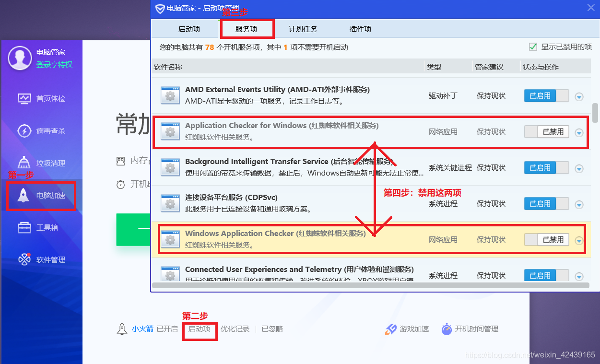Open 首页体检 home checkup in sidebar

[x=41, y=98]
